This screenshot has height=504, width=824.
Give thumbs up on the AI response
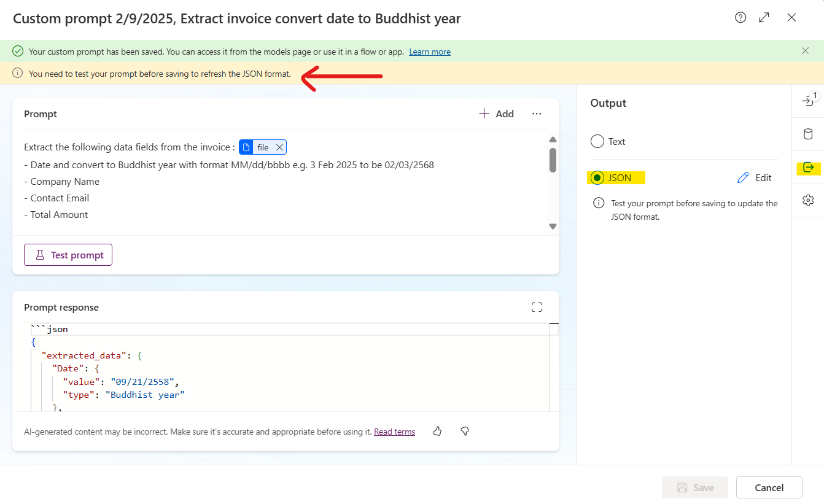point(437,432)
